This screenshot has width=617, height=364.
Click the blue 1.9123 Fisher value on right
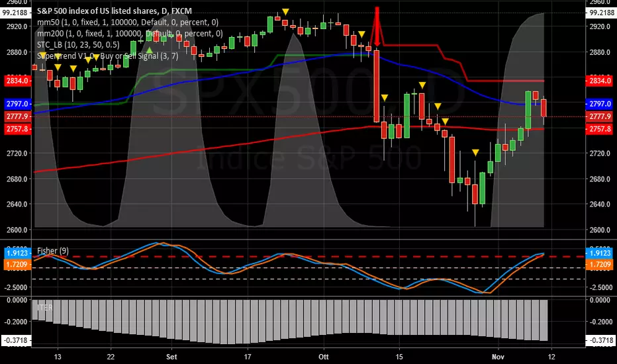(600, 253)
